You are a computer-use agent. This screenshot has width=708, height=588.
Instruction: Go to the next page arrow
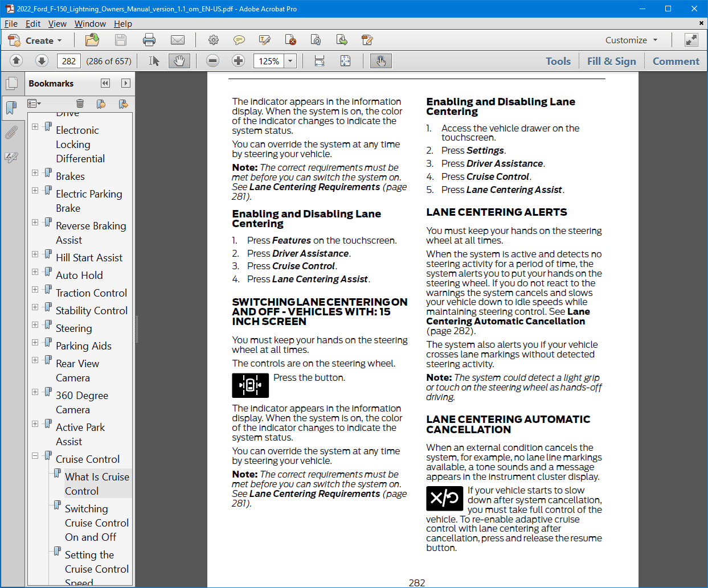coord(42,61)
